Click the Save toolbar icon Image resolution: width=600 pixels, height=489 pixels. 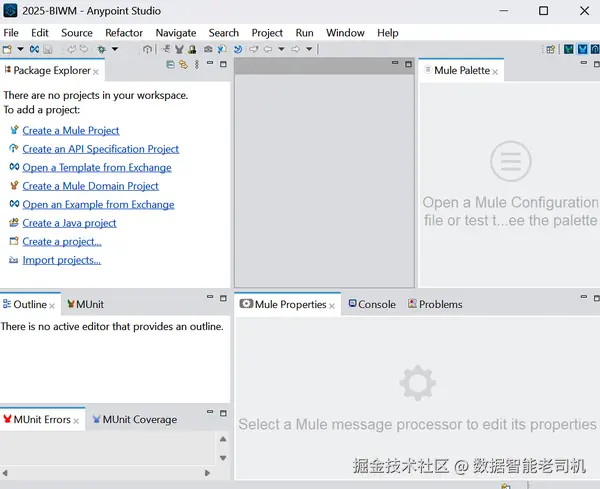47,49
